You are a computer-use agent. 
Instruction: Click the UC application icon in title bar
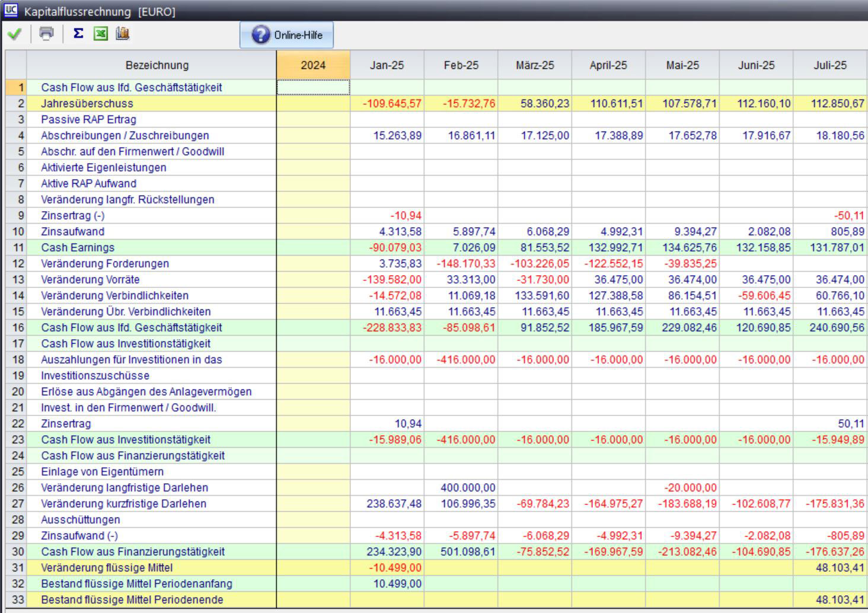(11, 10)
